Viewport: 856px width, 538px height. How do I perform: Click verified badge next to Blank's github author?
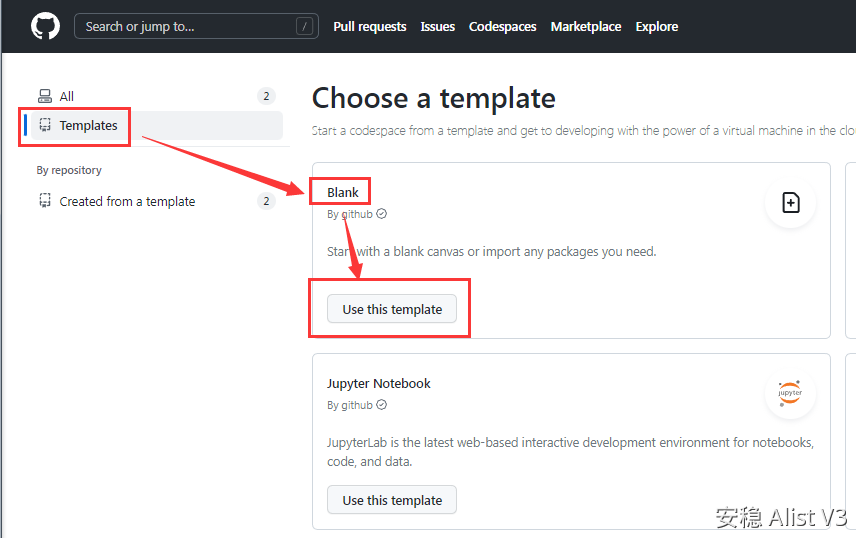click(381, 214)
